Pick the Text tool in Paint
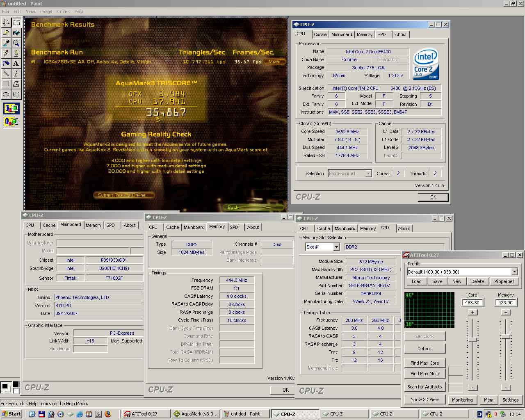The height and width of the screenshot is (420, 525). [16, 64]
